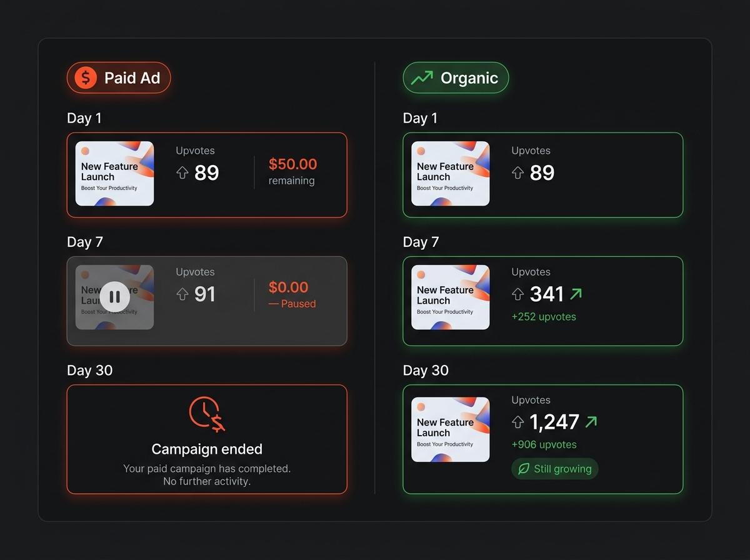Click the $0.00 budget value
This screenshot has width=750, height=560.
[x=289, y=287]
